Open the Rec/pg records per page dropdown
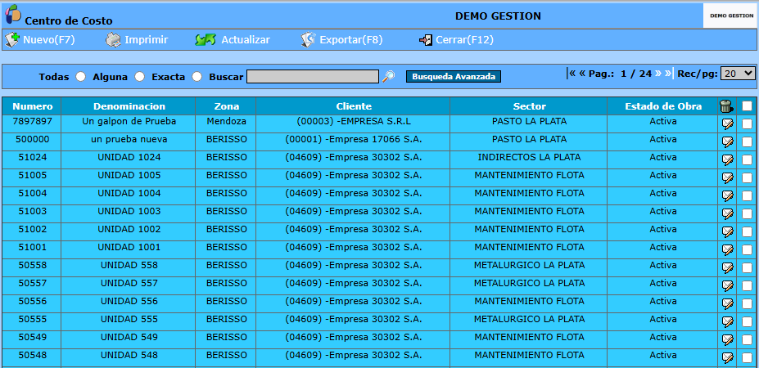Screen dimensions: 759x368 click(738, 73)
